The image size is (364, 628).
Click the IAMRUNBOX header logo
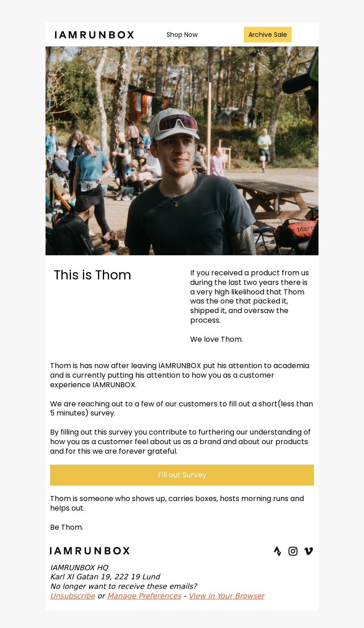(94, 35)
